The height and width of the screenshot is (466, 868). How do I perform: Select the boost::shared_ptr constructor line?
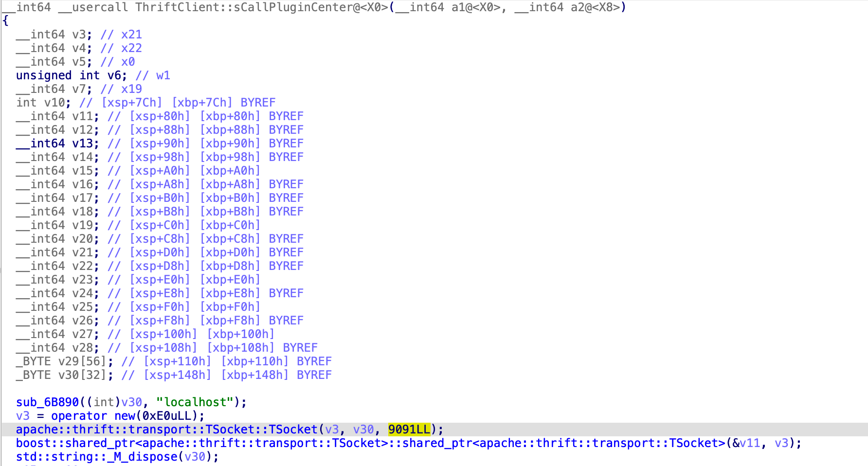point(408,443)
